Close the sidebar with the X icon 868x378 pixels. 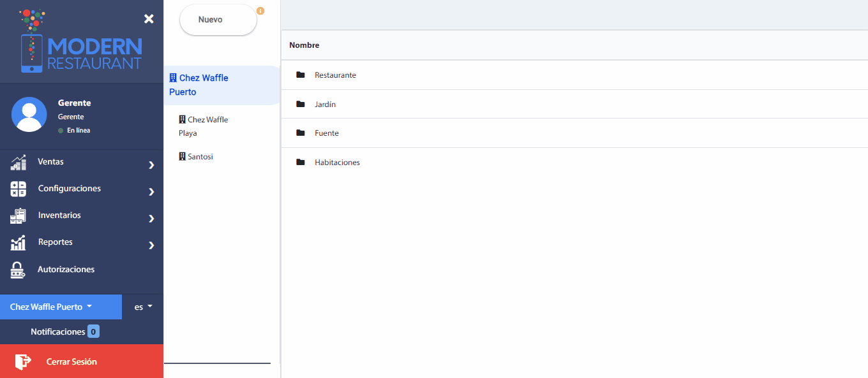[149, 19]
